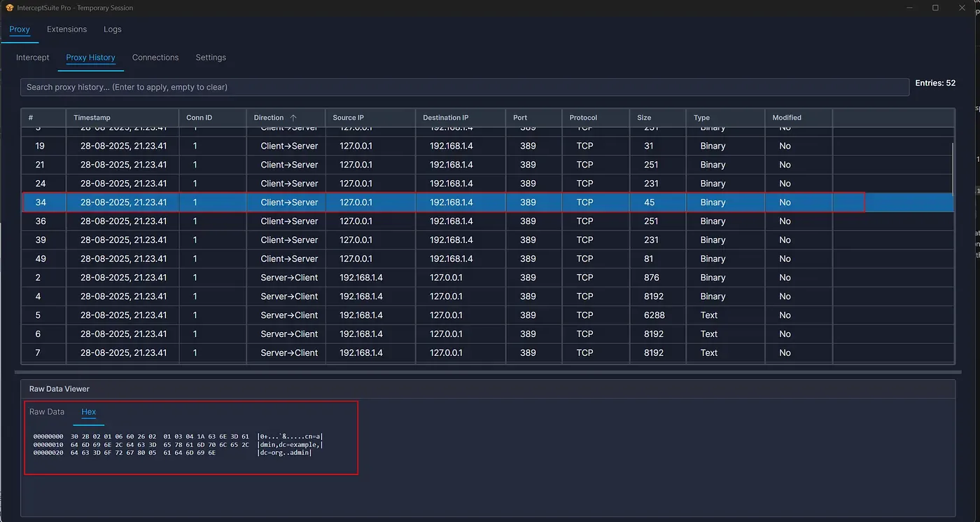Sort by Timestamp column header
980x522 pixels.
point(122,118)
